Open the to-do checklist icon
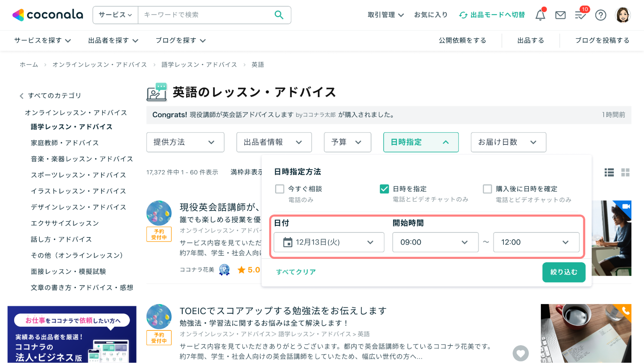The width and height of the screenshot is (644, 363). pos(580,15)
